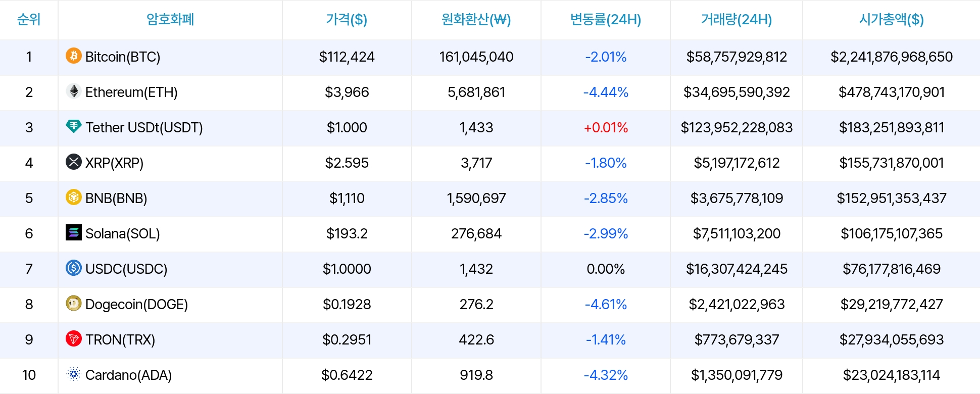Screen dimensions: 980x394
Task: Click the Solana logo icon
Action: (x=74, y=232)
